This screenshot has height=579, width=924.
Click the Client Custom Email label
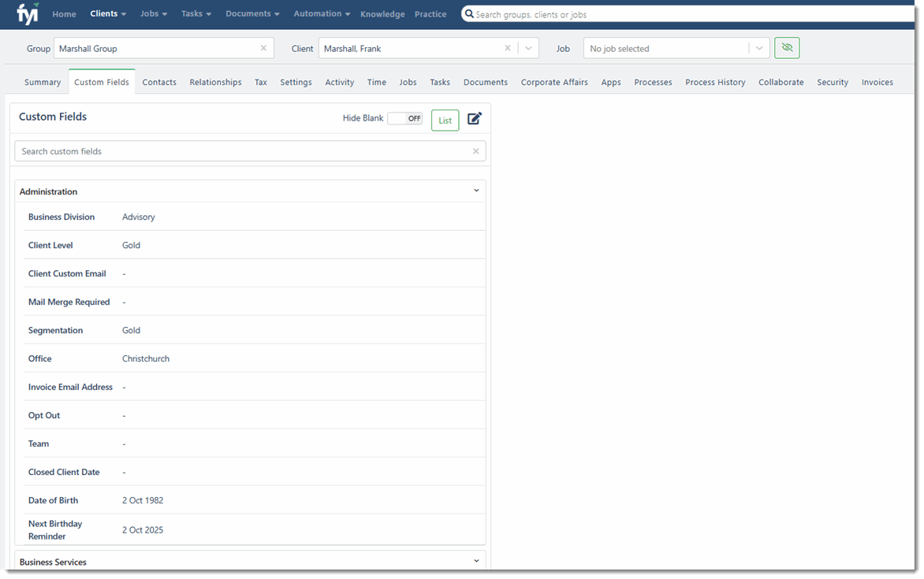[67, 273]
